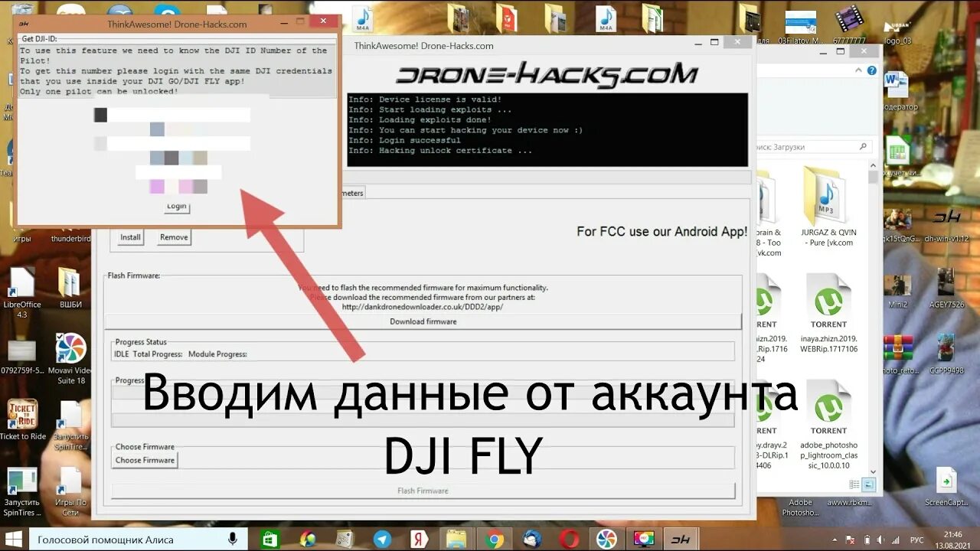Open Игры По Сети desktop shortcut

coord(70,491)
